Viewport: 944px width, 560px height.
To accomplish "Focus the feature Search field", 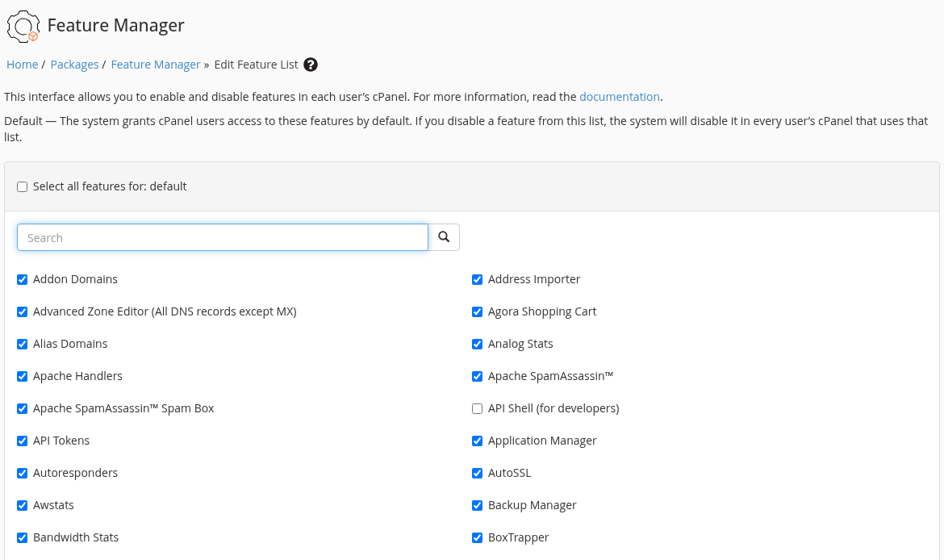I will [x=223, y=237].
